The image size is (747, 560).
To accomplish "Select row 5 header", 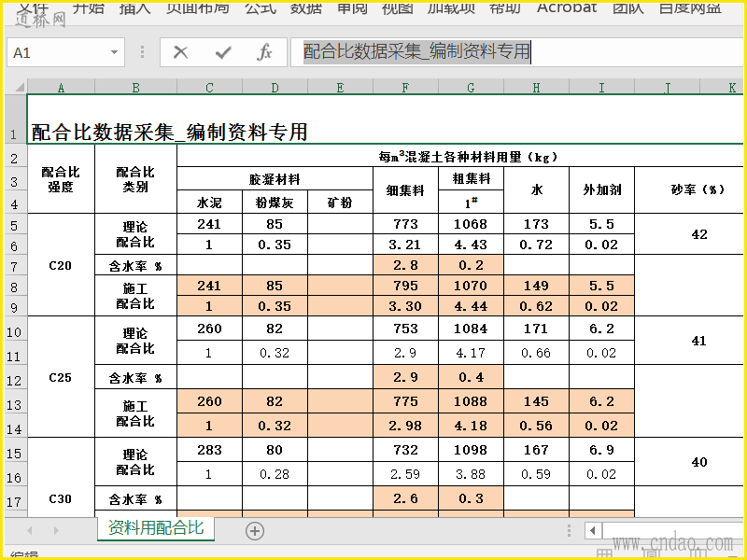I will [14, 225].
